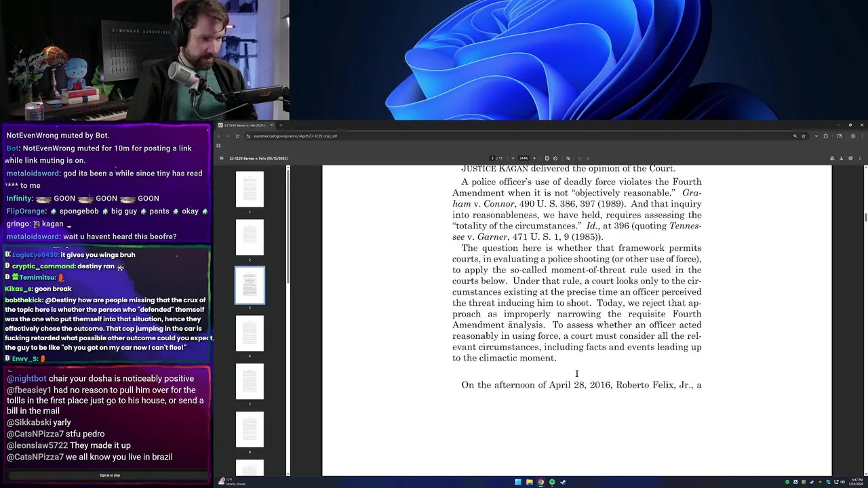
Task: Click the browser forward arrow
Action: pos(228,136)
